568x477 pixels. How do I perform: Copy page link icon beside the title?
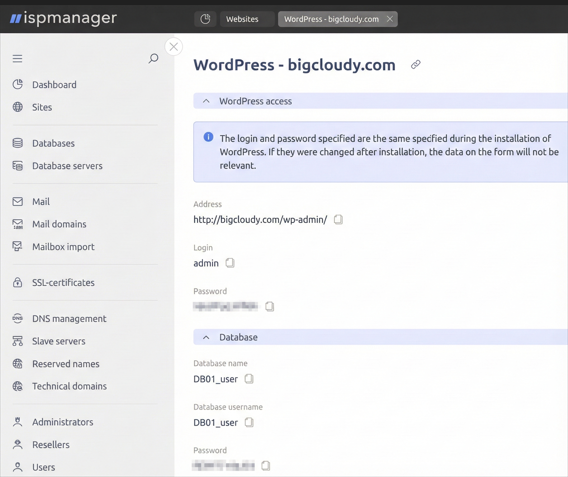[416, 64]
